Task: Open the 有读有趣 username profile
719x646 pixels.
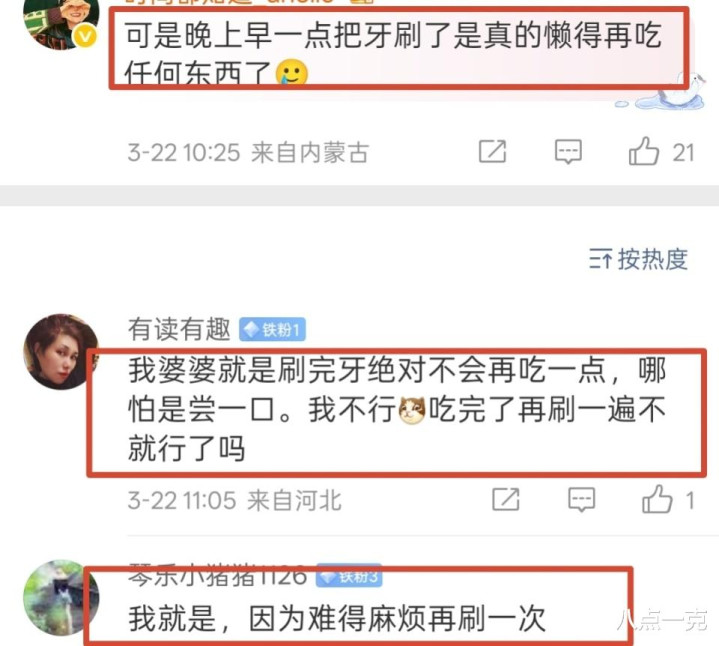Action: (179, 329)
